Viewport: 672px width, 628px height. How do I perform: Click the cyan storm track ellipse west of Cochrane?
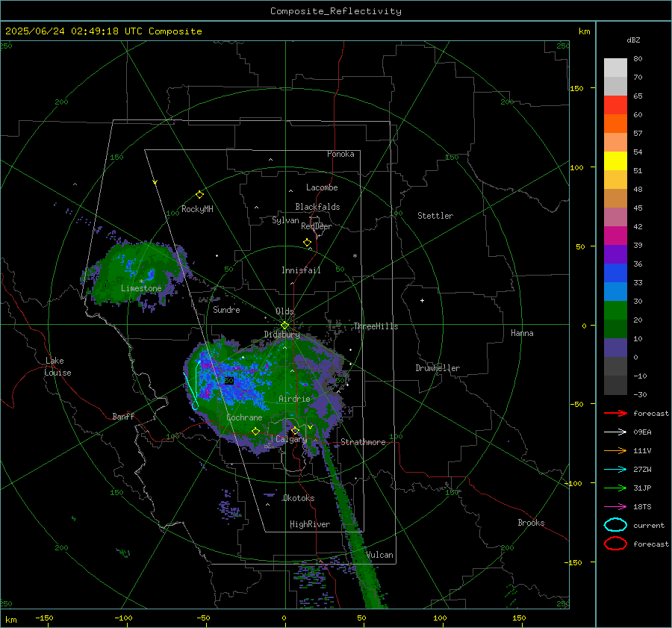195,405
